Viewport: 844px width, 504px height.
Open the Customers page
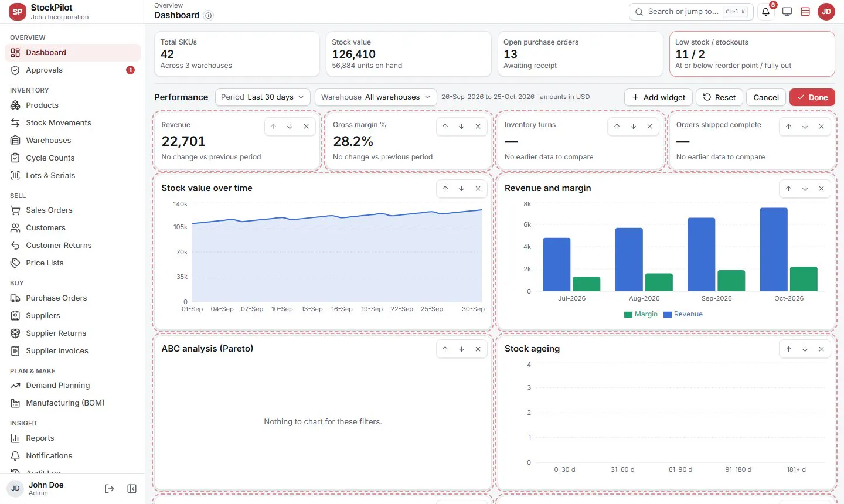73,228
